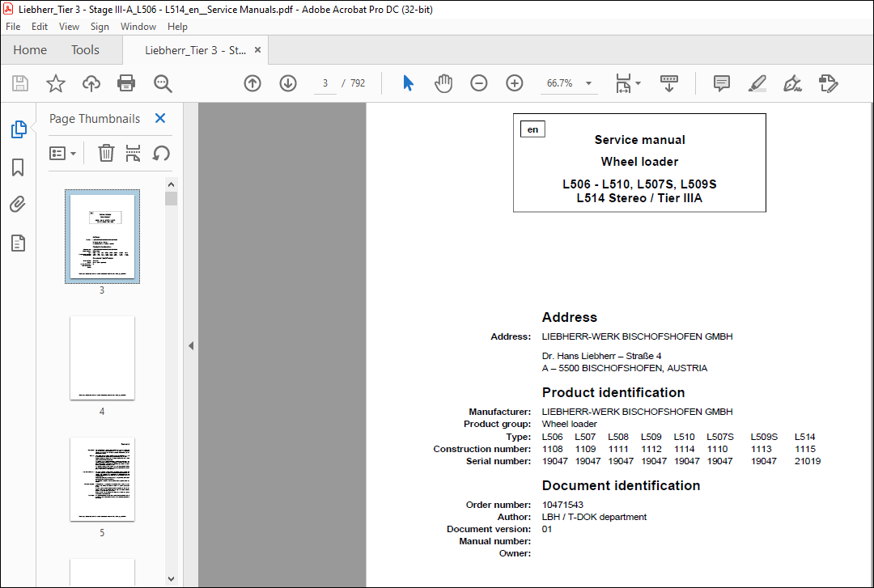The height and width of the screenshot is (588, 874).
Task: Go to next page arrow
Action: tap(288, 83)
